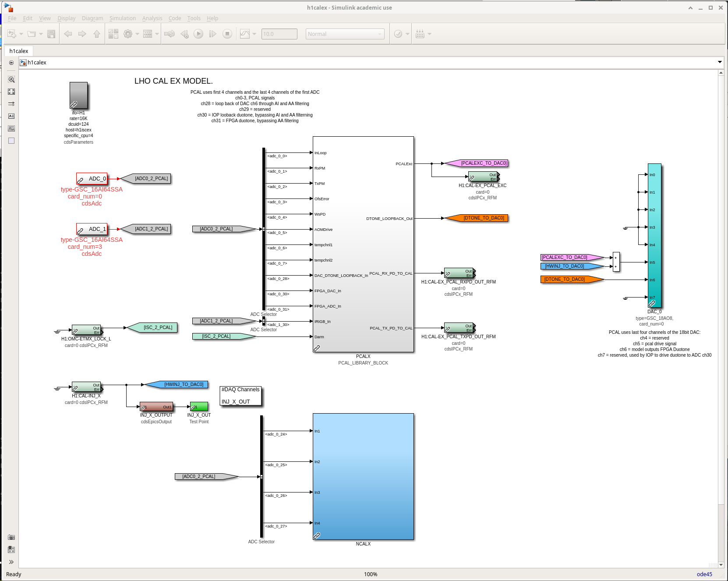Screen dimensions: 728x581
Task: Insert an image using the Image tool
Action: click(x=11, y=128)
